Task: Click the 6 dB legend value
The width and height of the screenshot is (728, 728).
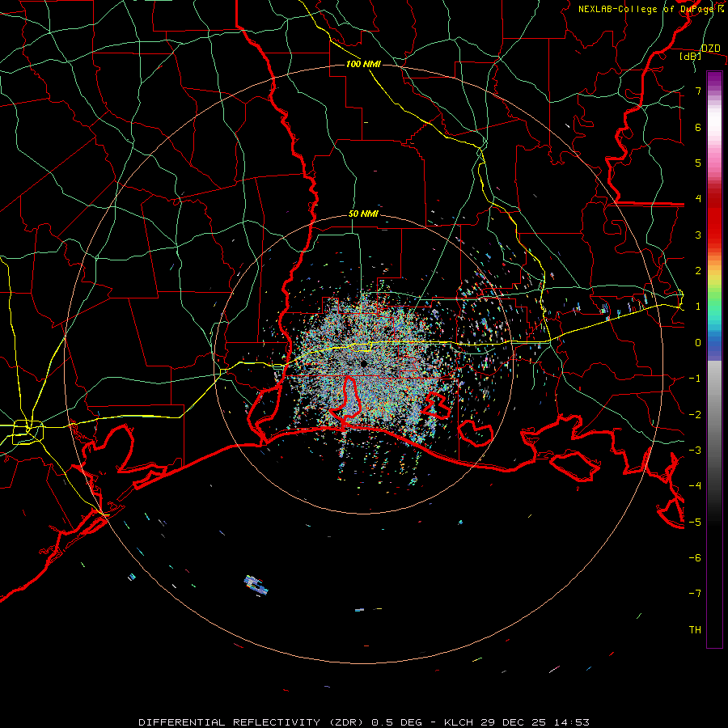Action: [698, 127]
